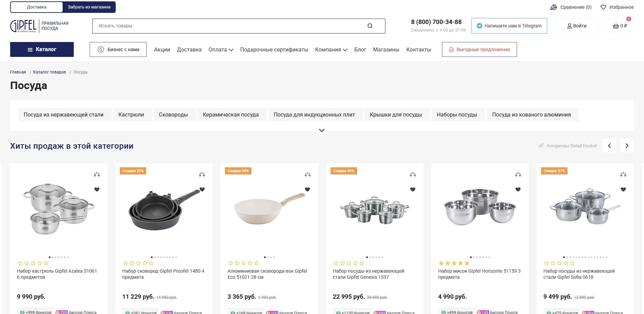Screen dimensions: 644x314
Task: Click Выгодные предложения button
Action: 479,49
